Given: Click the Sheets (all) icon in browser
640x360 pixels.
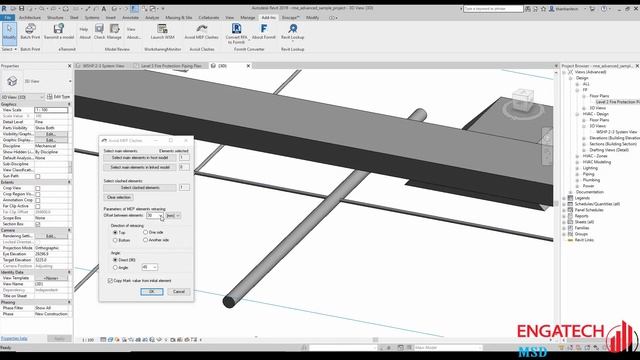Looking at the screenshot, I should tap(571, 222).
